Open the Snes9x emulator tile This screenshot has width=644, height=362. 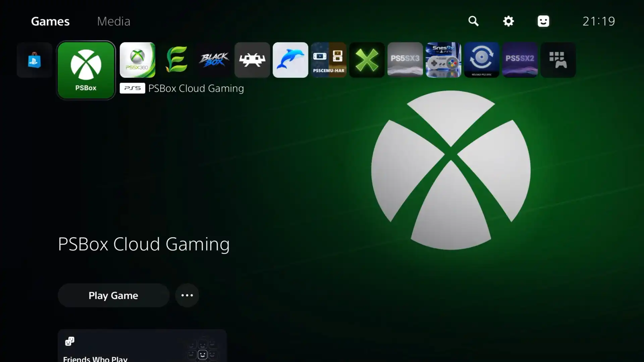click(x=443, y=60)
